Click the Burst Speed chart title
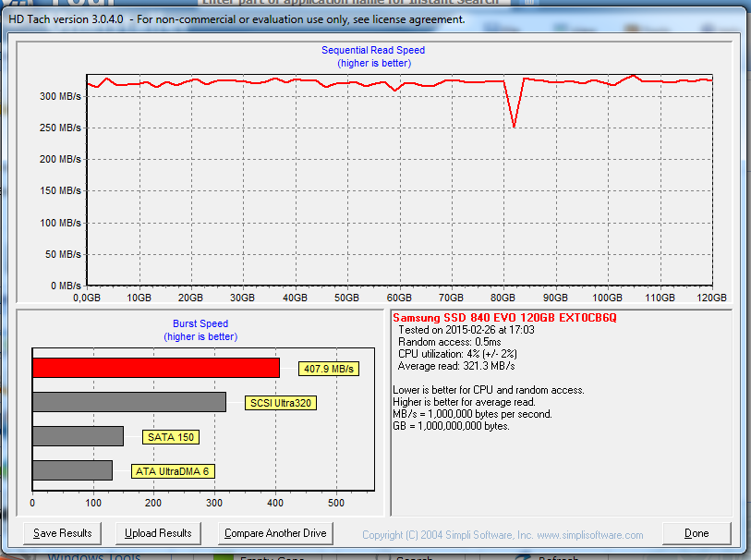Image resolution: width=751 pixels, height=560 pixels. 200,323
